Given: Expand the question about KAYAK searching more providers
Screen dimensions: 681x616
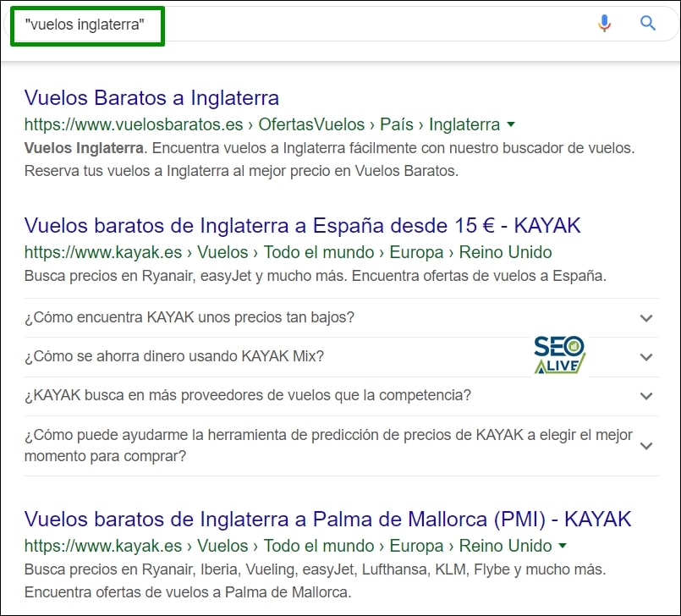Looking at the screenshot, I should point(646,395).
